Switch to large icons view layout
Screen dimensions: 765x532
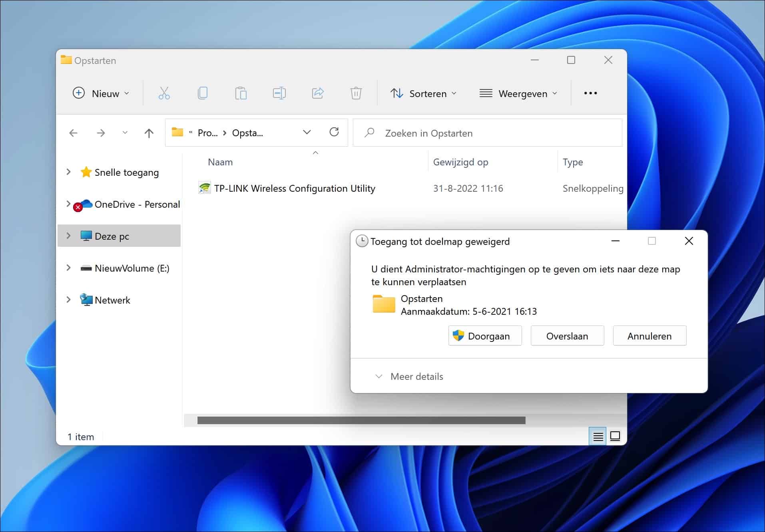point(615,436)
